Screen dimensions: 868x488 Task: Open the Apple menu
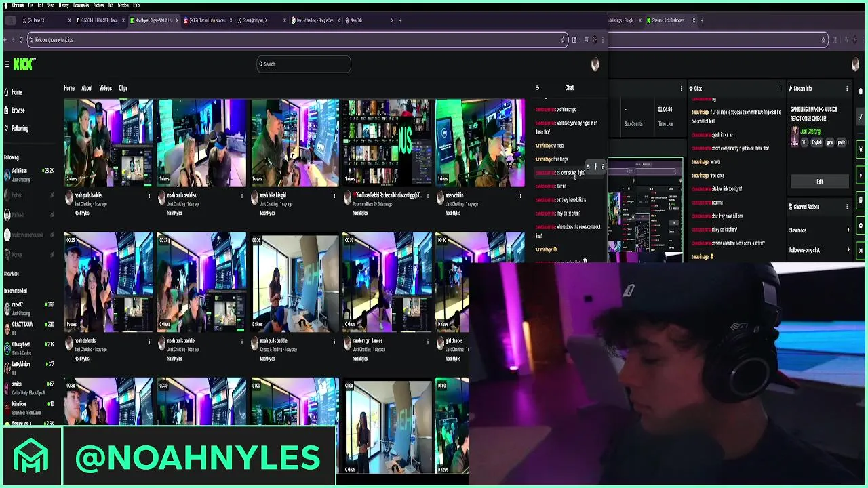(x=5, y=5)
